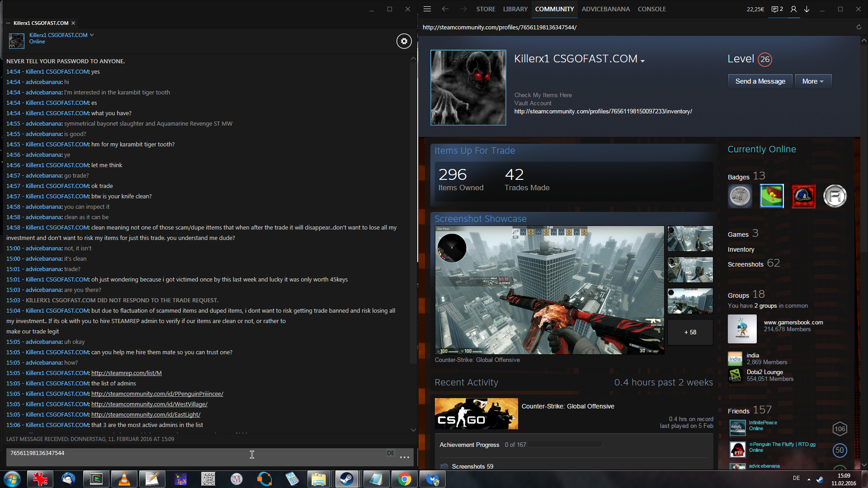Switch to the STORE tab

486,9
